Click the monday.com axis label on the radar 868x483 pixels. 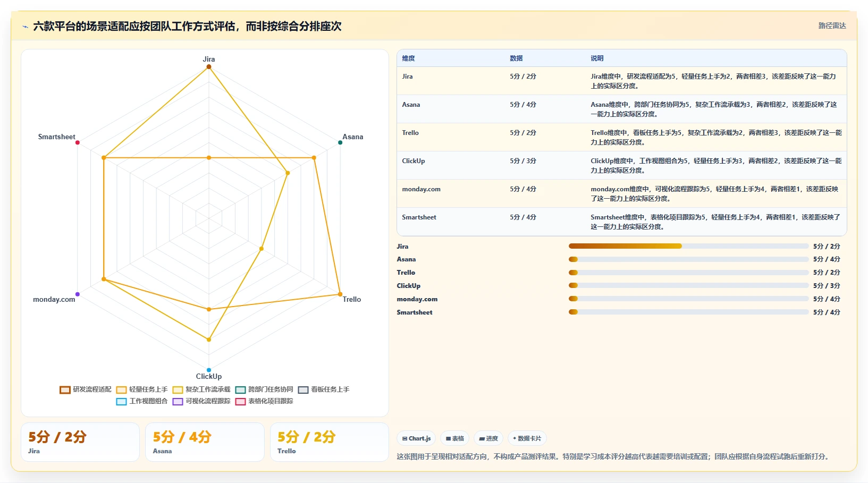(x=54, y=300)
